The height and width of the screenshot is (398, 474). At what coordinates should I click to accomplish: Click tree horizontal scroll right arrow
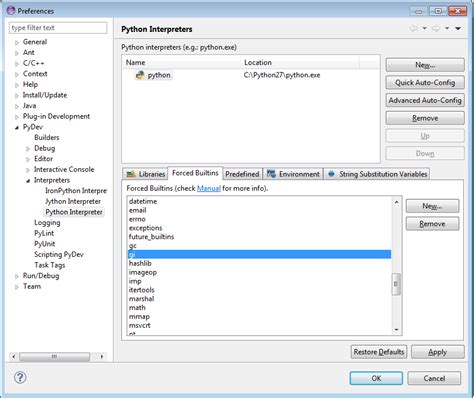[x=102, y=357]
